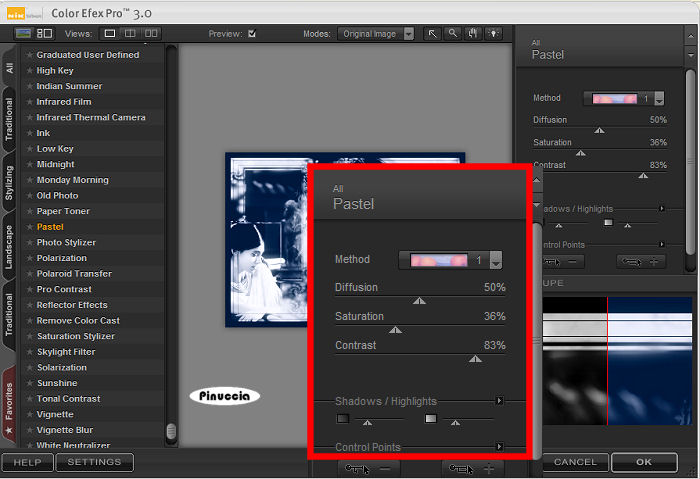Toggle the Preview checkbox
The height and width of the screenshot is (479, 700).
(x=252, y=33)
